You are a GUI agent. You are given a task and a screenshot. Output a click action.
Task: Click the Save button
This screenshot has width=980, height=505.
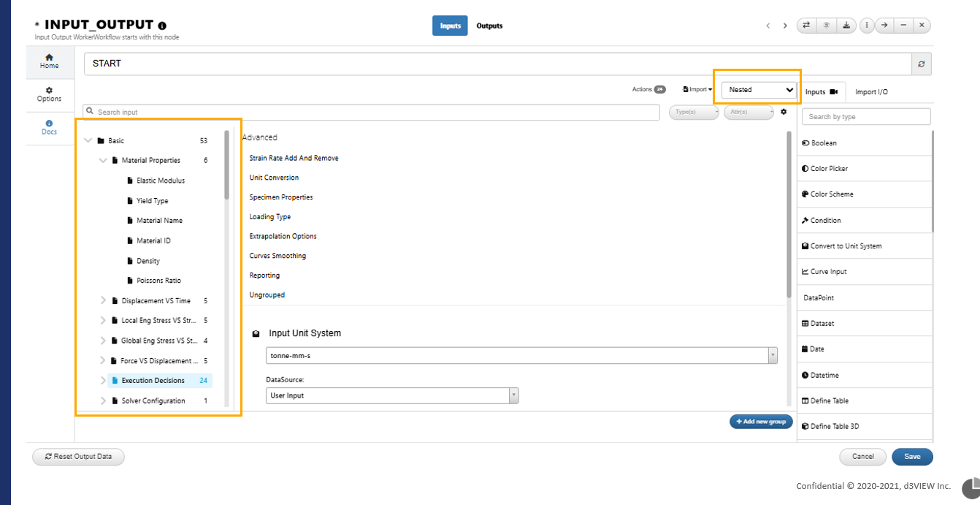912,456
